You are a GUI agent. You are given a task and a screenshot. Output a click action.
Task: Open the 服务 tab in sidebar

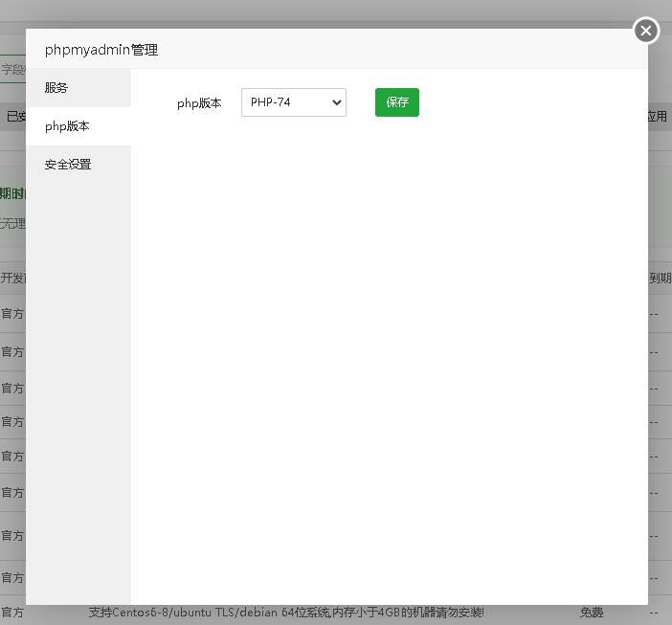point(78,88)
